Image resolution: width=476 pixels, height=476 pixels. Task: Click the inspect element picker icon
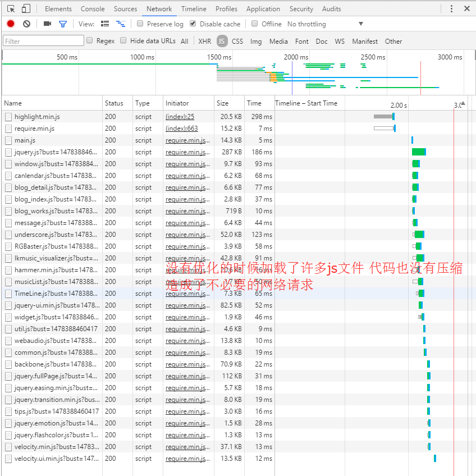click(11, 8)
